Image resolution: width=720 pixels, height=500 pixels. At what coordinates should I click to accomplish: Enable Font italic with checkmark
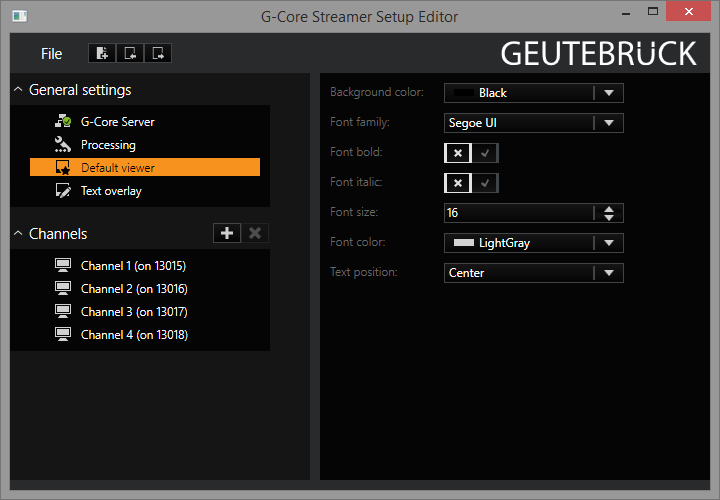pos(485,183)
